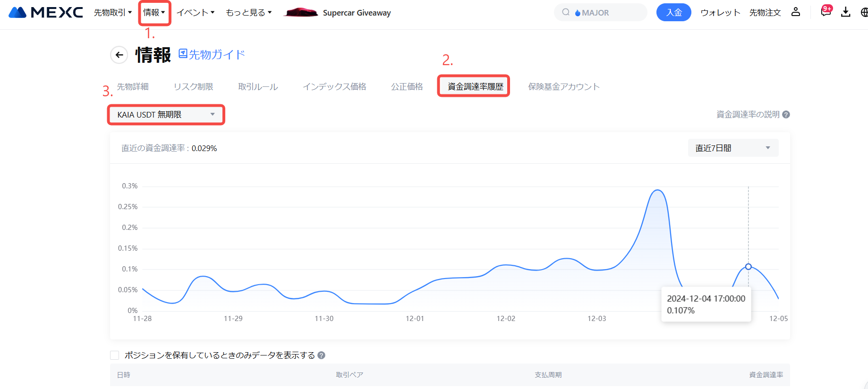868x389 pixels.
Task: Click the chart data point at 0.107%
Action: coord(749,267)
